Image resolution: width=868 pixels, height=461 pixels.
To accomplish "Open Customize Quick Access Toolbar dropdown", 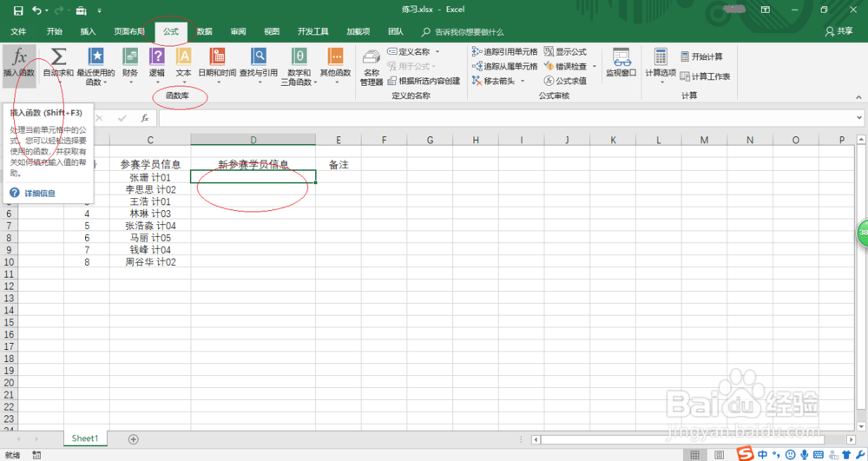I will pos(100,10).
